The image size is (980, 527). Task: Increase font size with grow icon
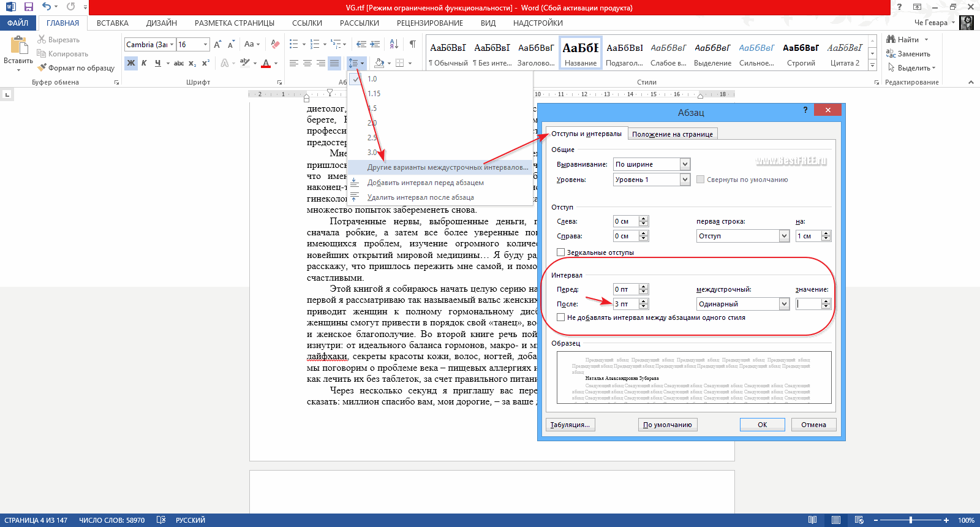click(x=217, y=44)
